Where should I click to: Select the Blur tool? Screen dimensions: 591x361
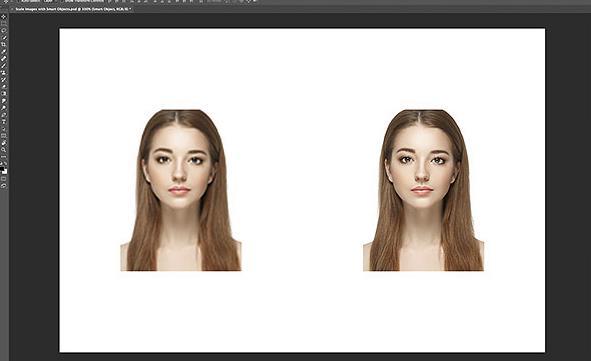4,101
